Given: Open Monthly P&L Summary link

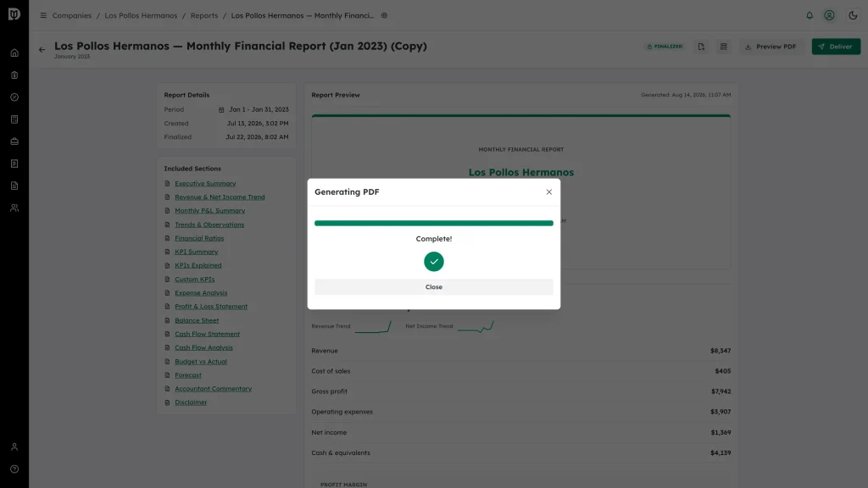Looking at the screenshot, I should coord(210,210).
